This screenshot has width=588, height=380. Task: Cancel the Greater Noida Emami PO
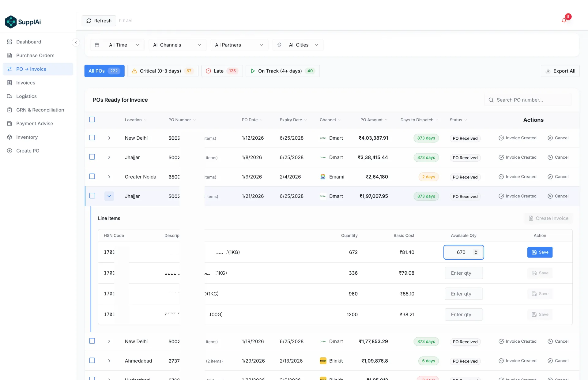pyautogui.click(x=558, y=177)
